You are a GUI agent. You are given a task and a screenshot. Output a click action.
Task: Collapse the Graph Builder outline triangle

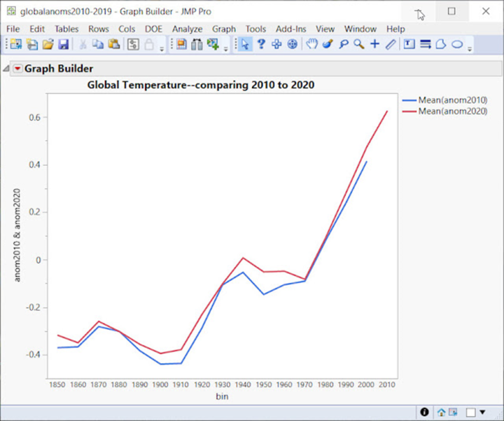(x=6, y=69)
